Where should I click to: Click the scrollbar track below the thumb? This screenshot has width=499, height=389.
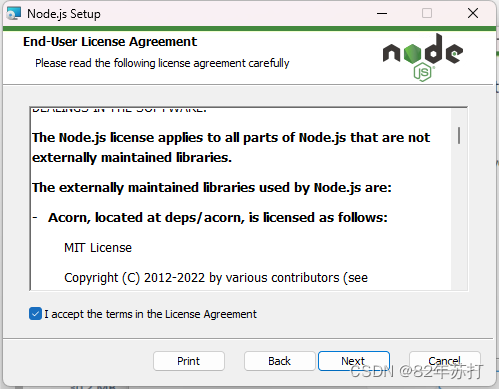(x=459, y=217)
